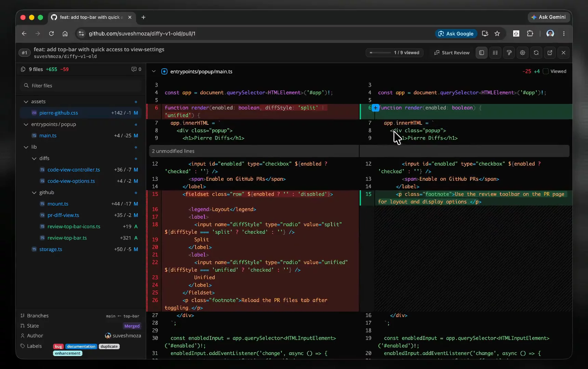Open the PR in a new window icon

pyautogui.click(x=550, y=53)
